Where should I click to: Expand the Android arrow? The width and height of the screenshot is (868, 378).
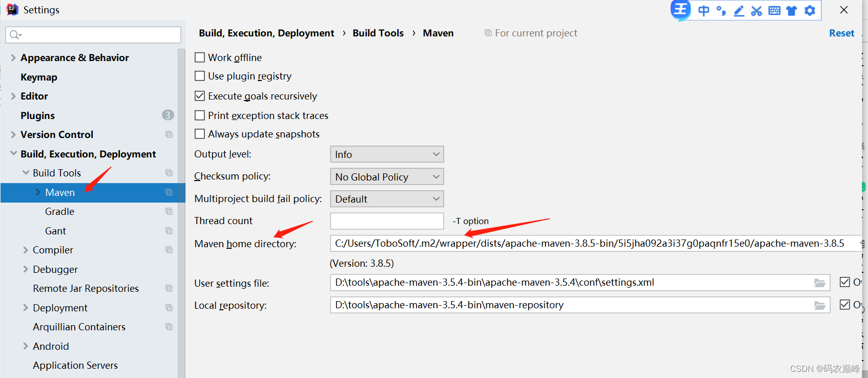click(26, 346)
